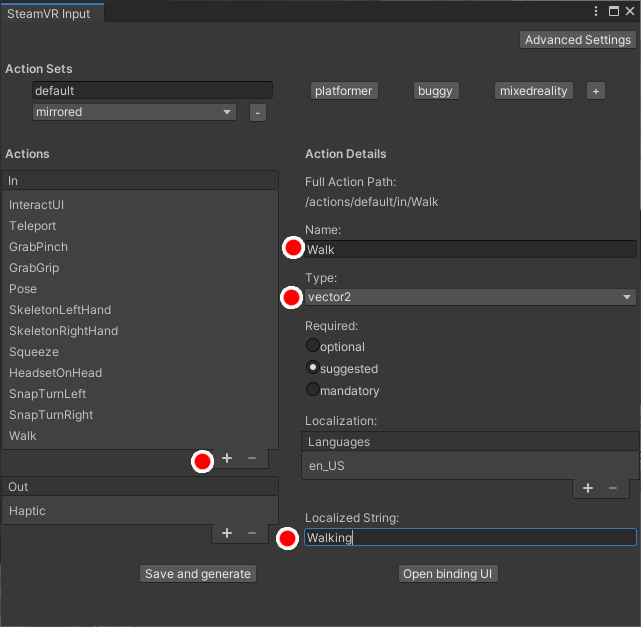Image resolution: width=641 pixels, height=627 pixels.
Task: Remove the localization language with minus
Action: click(613, 488)
